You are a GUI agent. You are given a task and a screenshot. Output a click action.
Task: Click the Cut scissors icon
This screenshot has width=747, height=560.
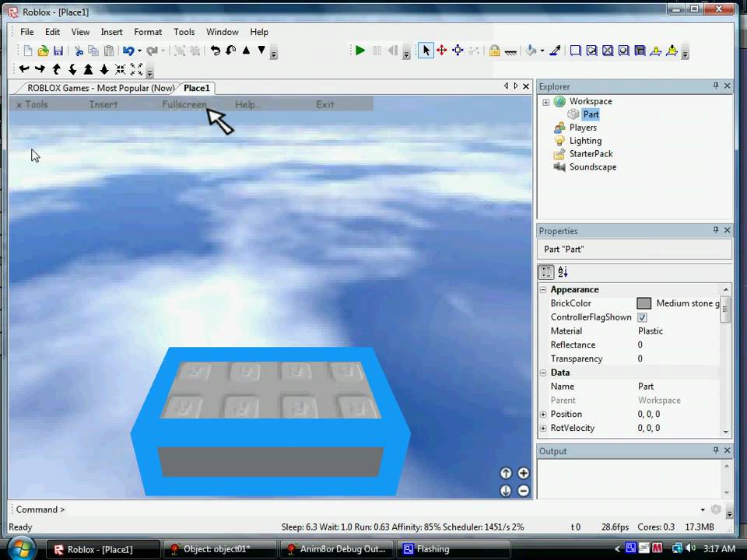pos(79,51)
